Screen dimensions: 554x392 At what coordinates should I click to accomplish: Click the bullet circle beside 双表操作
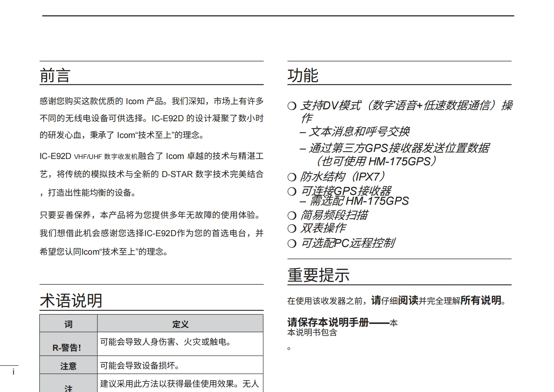[292, 228]
